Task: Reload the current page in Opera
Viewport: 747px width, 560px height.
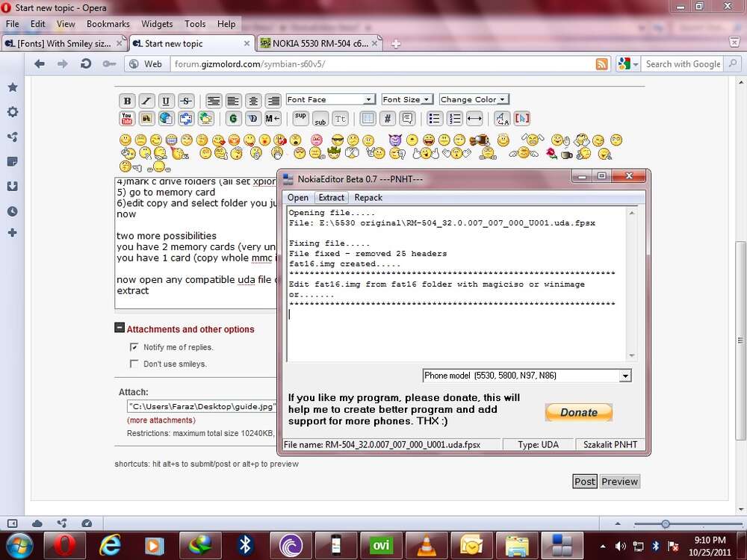Action: (x=86, y=63)
